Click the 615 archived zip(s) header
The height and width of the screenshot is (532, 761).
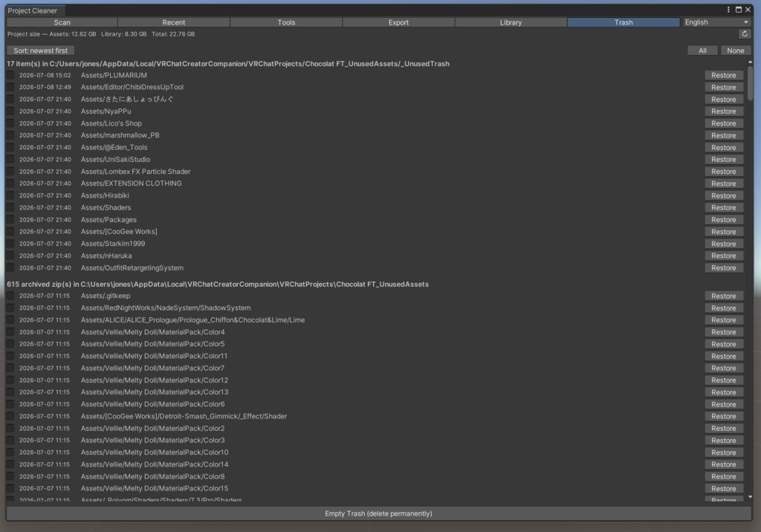coord(218,285)
